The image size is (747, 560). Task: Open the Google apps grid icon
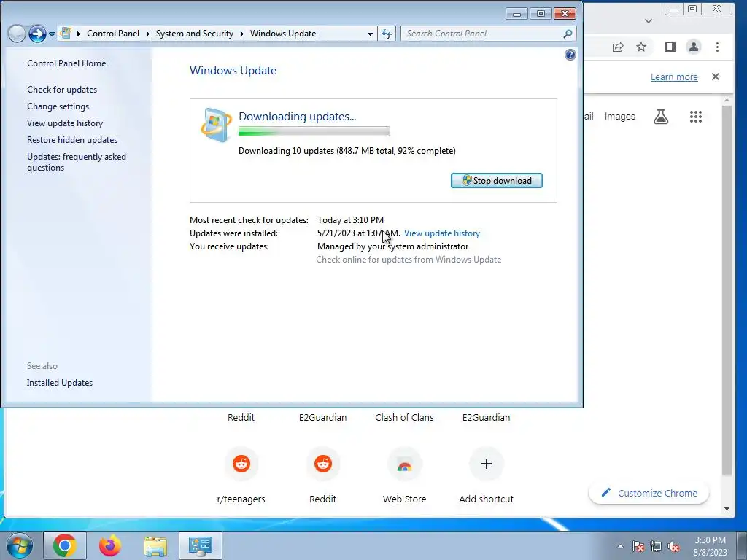pos(695,117)
